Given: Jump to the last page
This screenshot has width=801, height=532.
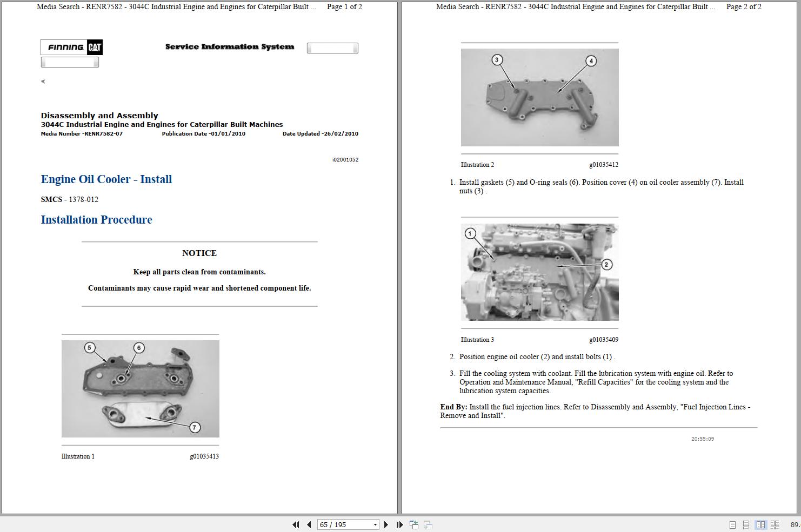Looking at the screenshot, I should pyautogui.click(x=399, y=524).
